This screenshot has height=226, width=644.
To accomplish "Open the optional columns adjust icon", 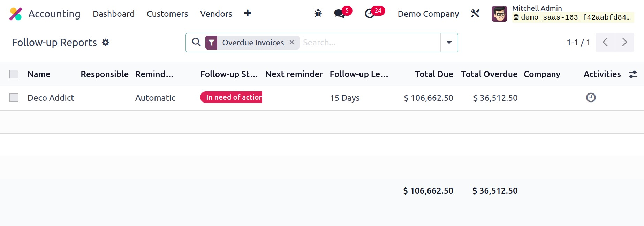I will [x=632, y=74].
